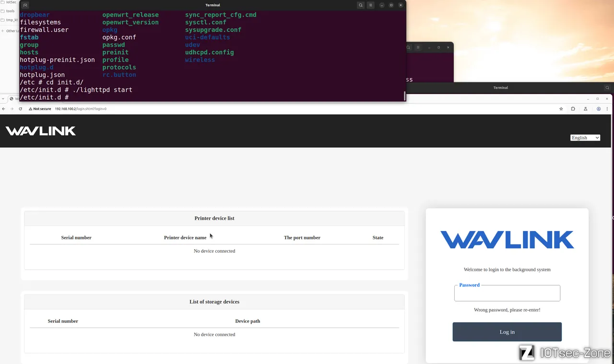Viewport: 614px width, 364px height.
Task: Reload the Wavlink login page
Action: (20, 109)
